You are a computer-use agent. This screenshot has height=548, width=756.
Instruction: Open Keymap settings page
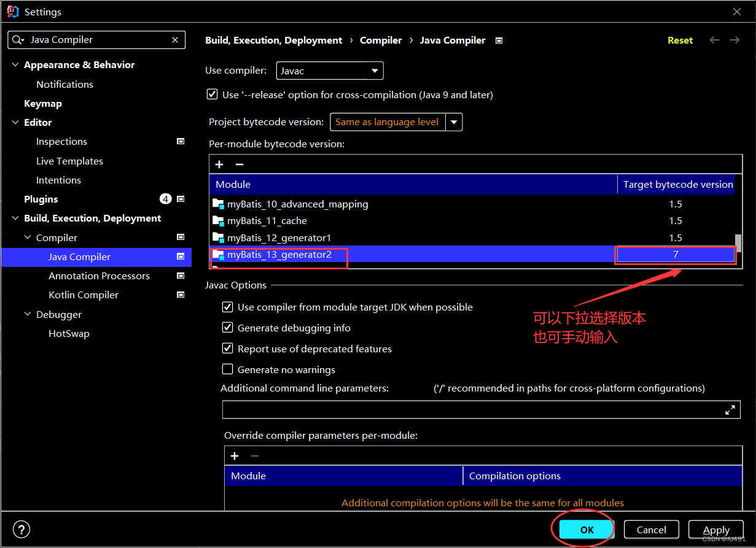[43, 103]
